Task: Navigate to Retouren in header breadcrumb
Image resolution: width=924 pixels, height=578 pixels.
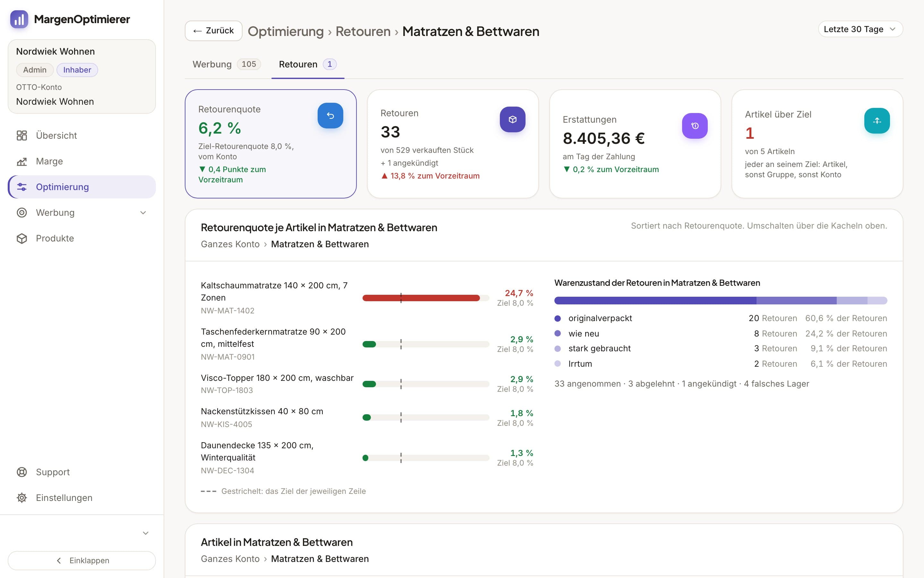Action: [363, 31]
